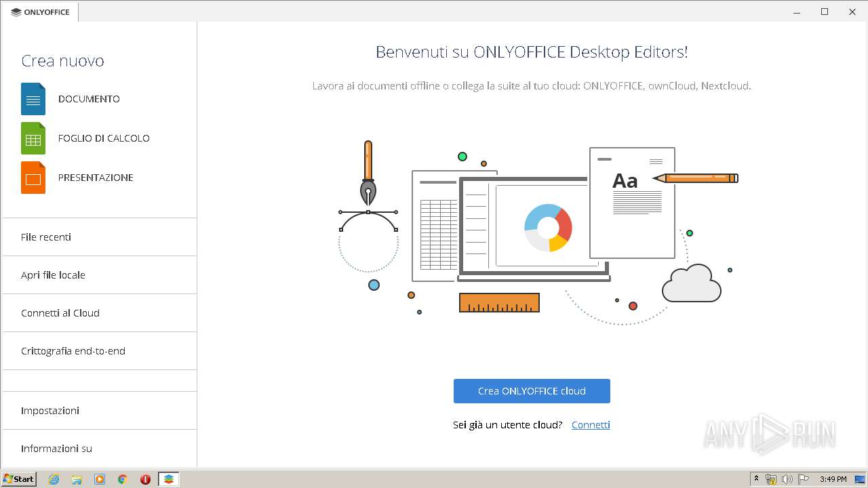Screen dimensions: 868x488
Task: Click the orange Presentazione file icon
Action: click(33, 178)
